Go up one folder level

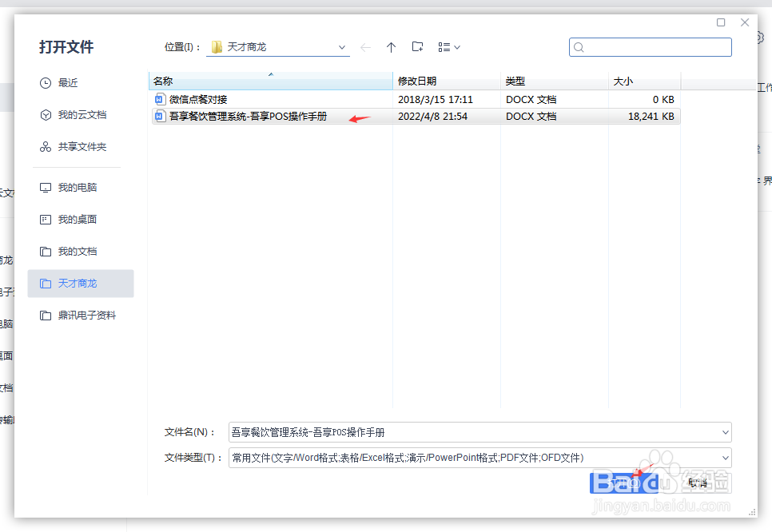tap(391, 47)
